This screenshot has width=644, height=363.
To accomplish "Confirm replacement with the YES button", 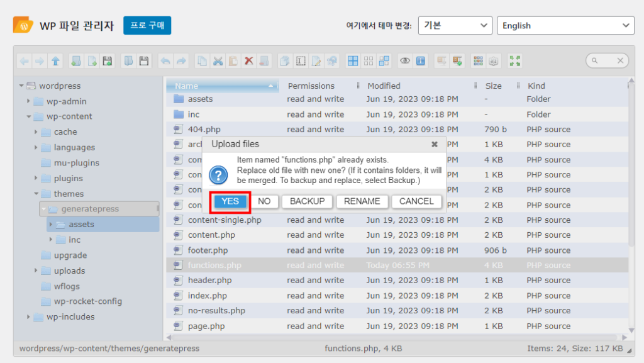I will [230, 201].
